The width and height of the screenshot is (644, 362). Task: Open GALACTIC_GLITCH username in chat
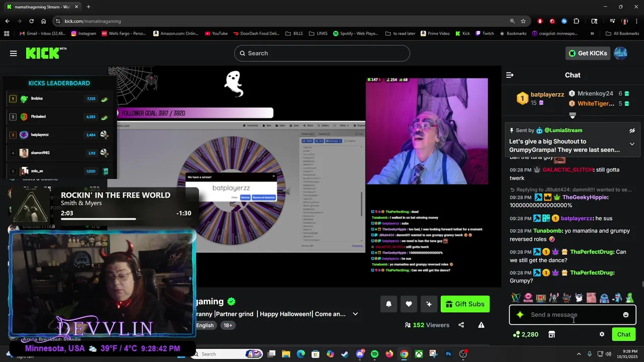568,170
